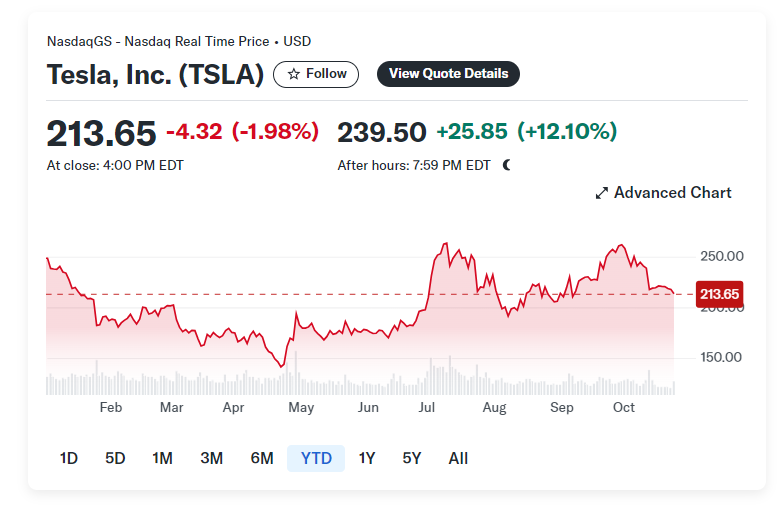Click the May label on chart axis
This screenshot has width=783, height=506.
click(x=301, y=408)
